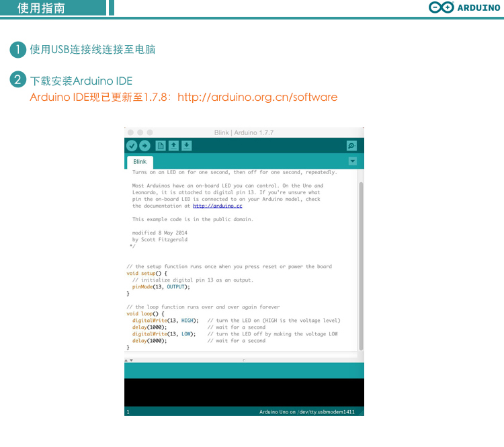
Task: Open the Serial Monitor magnifier icon
Action: click(351, 146)
